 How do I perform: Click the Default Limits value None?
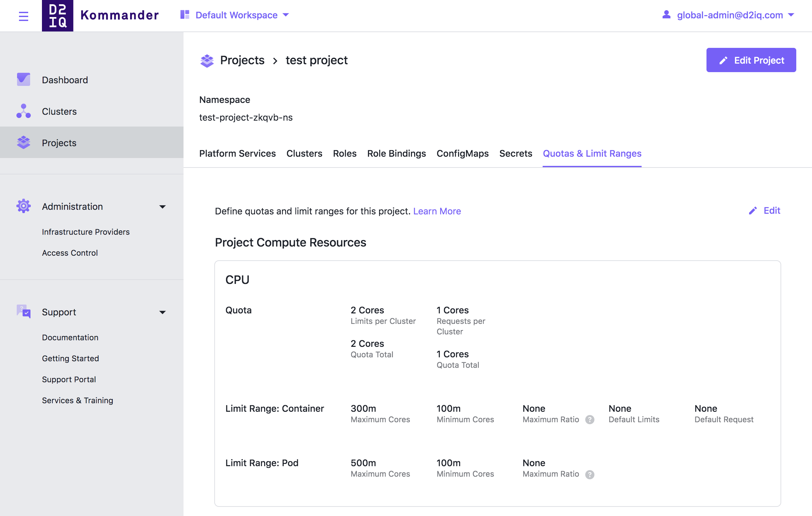620,408
